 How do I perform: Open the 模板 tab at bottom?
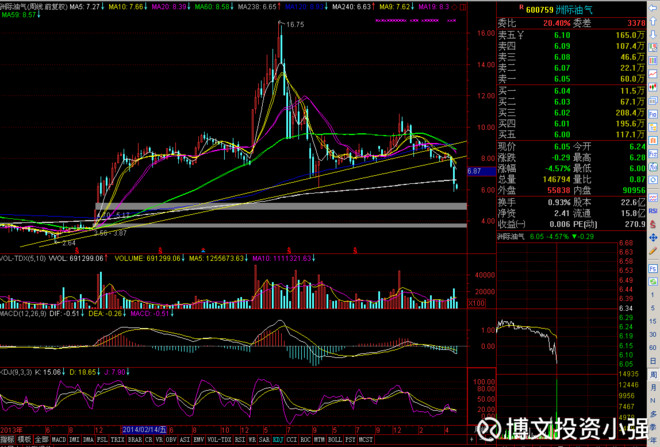click(24, 440)
